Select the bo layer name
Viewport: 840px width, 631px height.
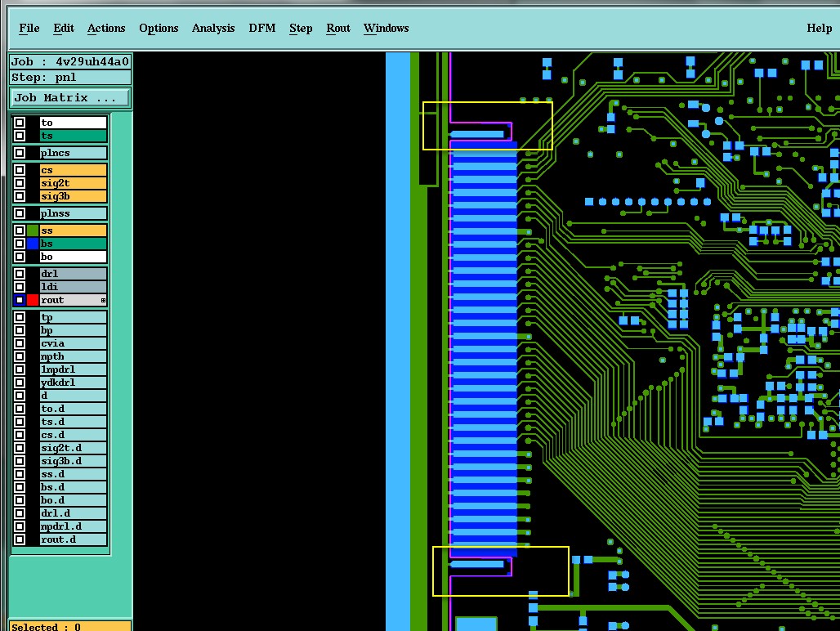click(x=74, y=257)
